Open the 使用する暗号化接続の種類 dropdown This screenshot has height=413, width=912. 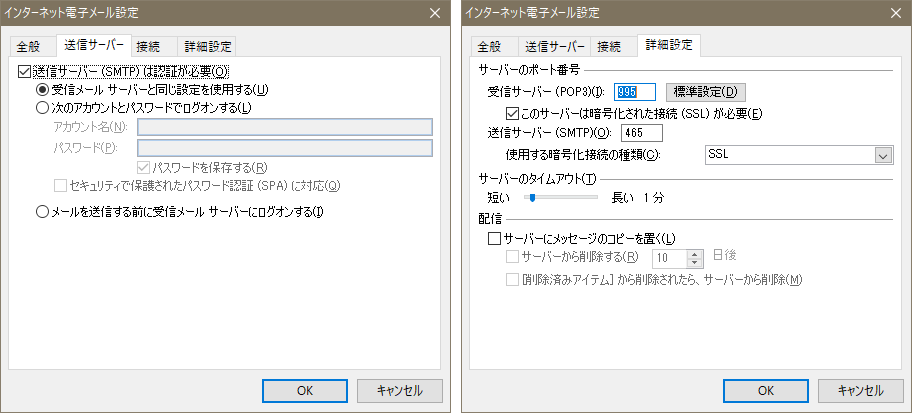click(x=798, y=155)
